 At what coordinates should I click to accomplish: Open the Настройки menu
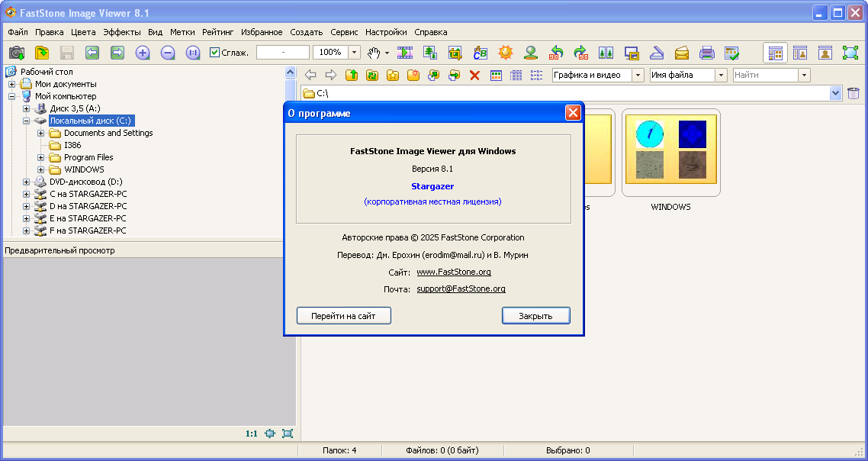pos(385,32)
